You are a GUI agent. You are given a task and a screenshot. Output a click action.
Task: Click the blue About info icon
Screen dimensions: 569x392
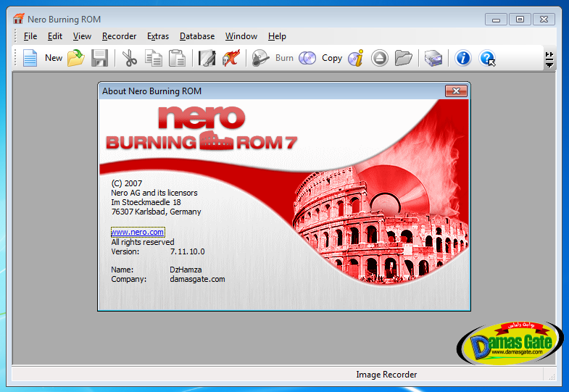[x=463, y=58]
